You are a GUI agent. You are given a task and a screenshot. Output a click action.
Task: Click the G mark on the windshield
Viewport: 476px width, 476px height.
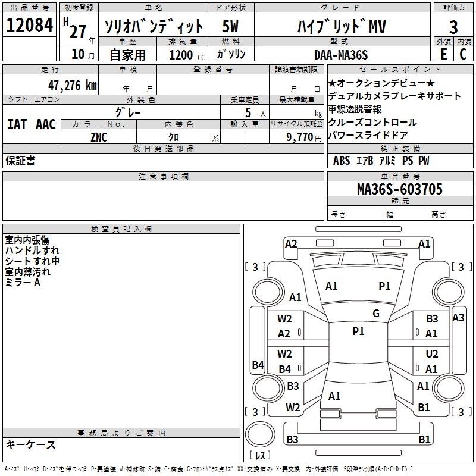[375, 314]
